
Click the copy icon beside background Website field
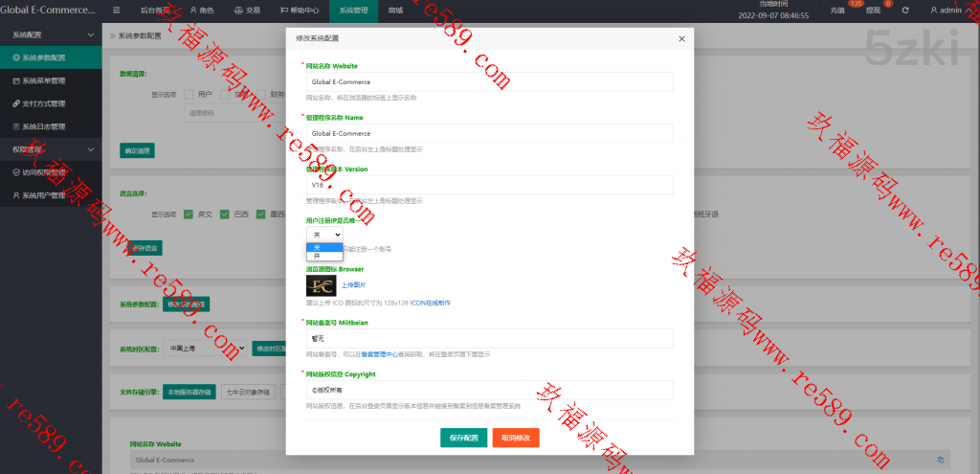coord(940,460)
